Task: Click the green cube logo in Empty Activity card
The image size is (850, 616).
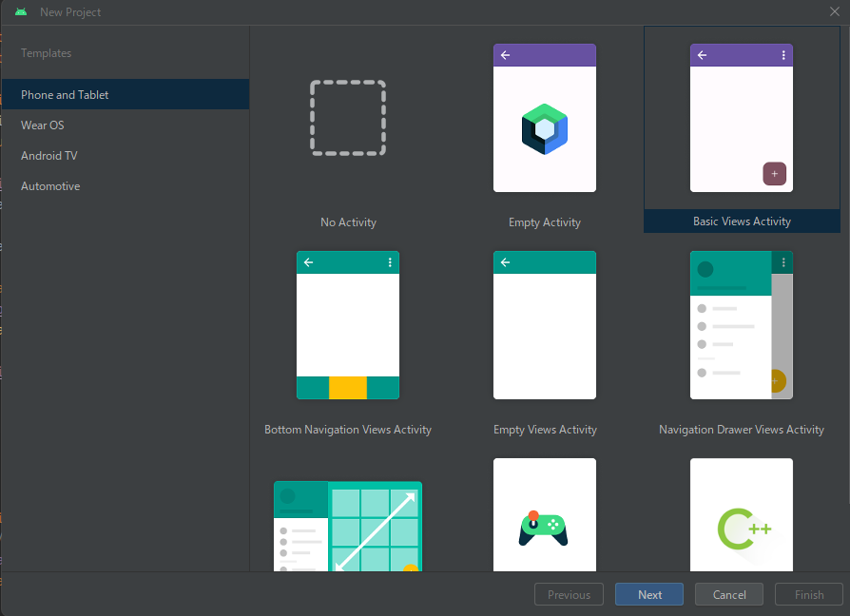Action: point(545,125)
